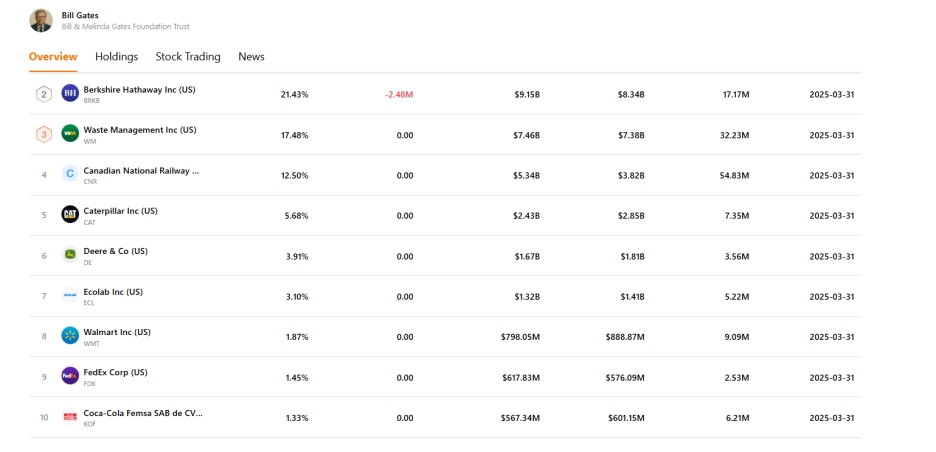
Task: Click the Caterpillar CAT logo
Action: 70,214
